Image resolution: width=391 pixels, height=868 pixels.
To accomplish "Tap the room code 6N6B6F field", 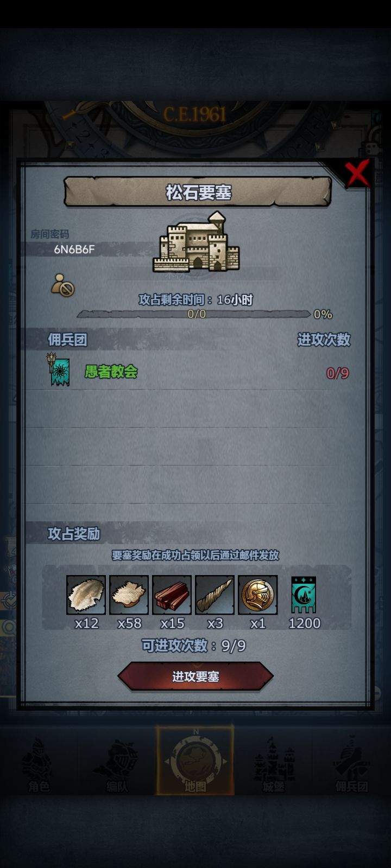I will pos(74,249).
